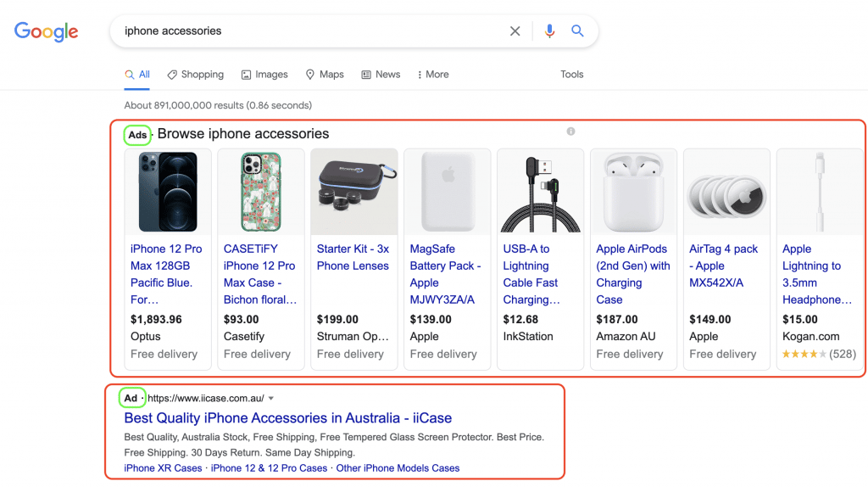
Task: Clear the search box with X icon
Action: (x=515, y=31)
